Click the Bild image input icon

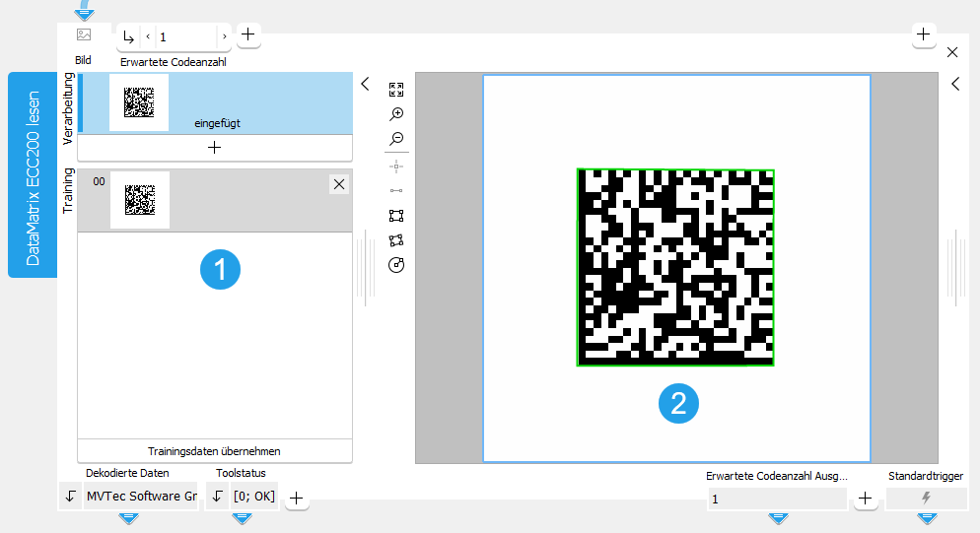point(84,35)
